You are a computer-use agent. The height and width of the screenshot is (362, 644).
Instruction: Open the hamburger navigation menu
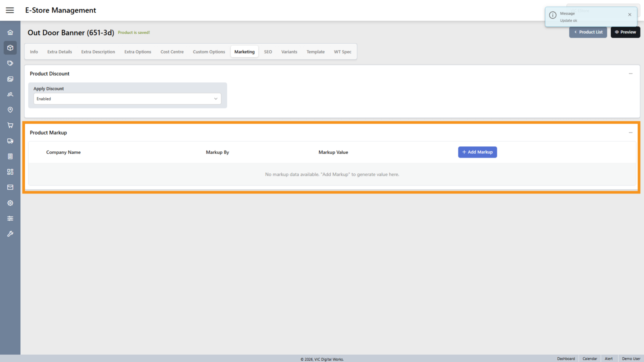point(10,10)
